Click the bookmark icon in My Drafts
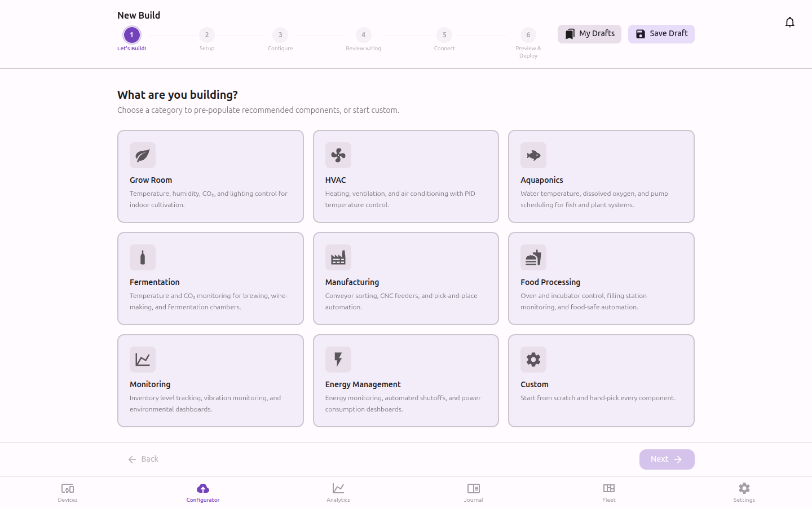The height and width of the screenshot is (508, 812). pyautogui.click(x=570, y=34)
